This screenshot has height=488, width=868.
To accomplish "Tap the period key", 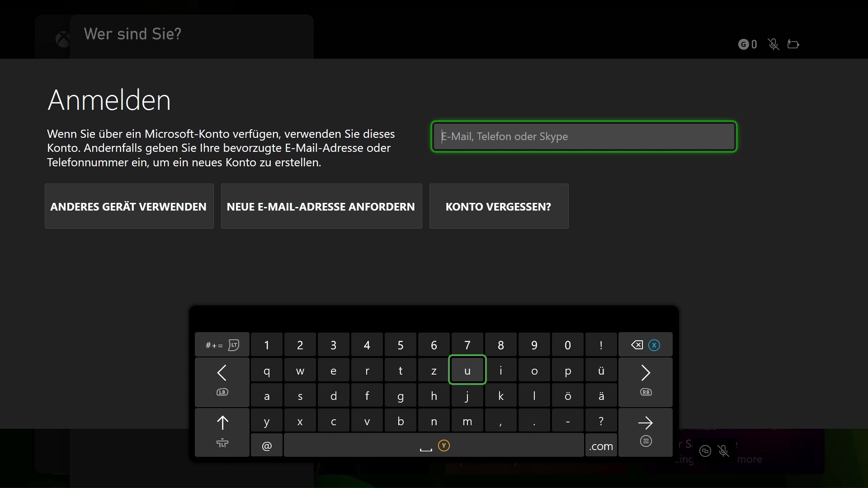I will coord(534,421).
